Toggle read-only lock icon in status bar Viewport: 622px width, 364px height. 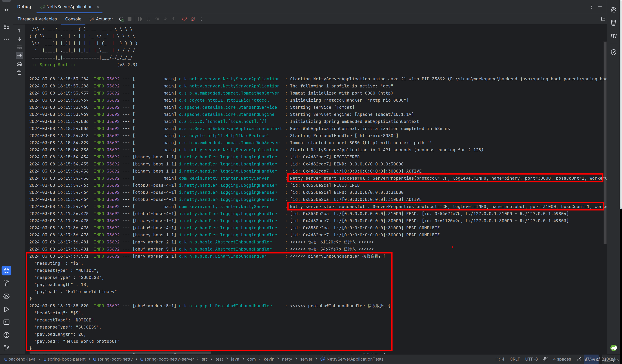click(579, 359)
